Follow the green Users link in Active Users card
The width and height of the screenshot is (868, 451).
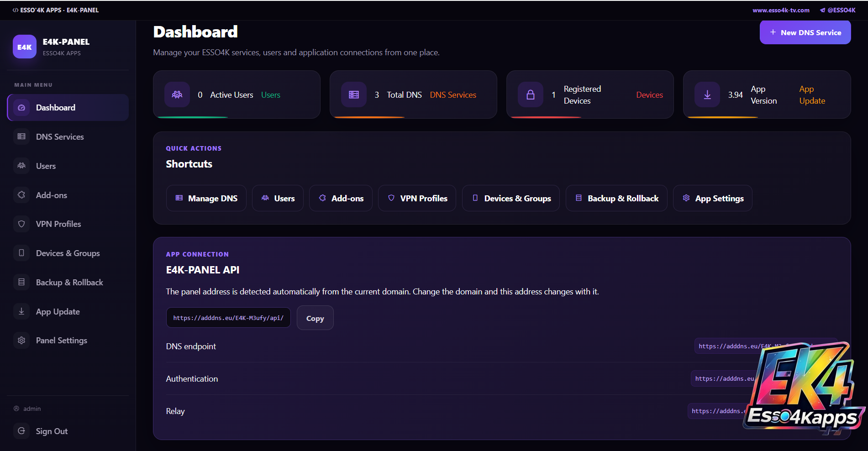coord(271,95)
